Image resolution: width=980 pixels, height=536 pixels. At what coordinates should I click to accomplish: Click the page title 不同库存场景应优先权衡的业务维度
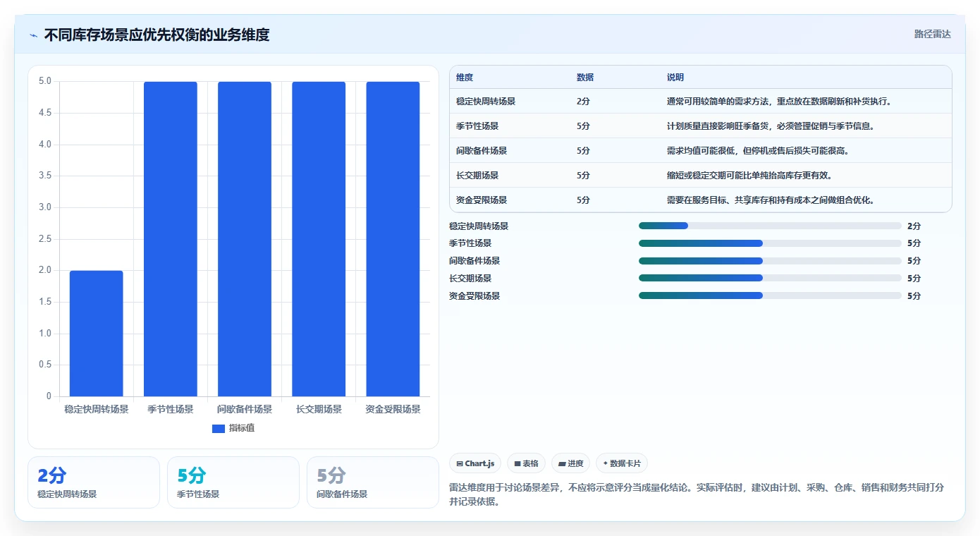157,35
